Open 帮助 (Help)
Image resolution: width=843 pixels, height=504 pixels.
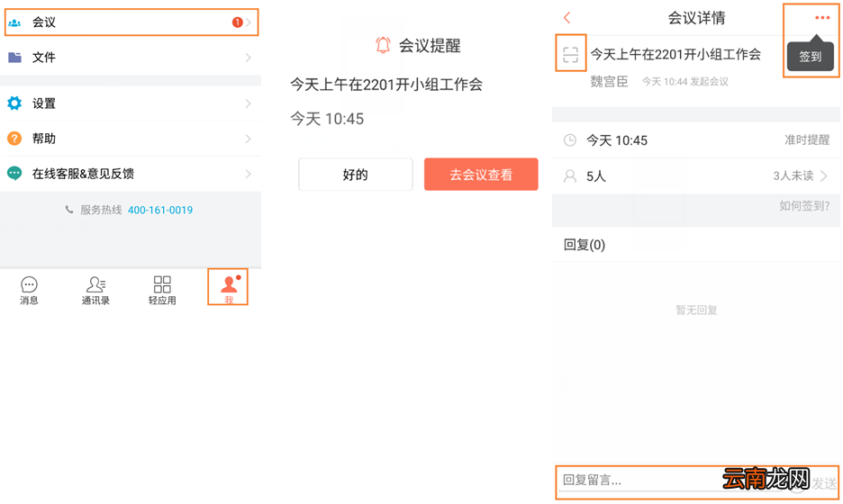[x=131, y=139]
